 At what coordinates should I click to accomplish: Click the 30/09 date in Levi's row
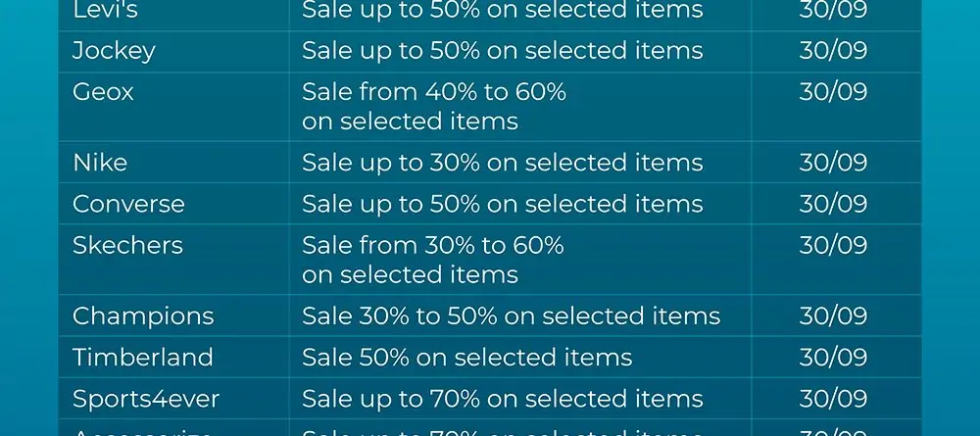tap(833, 10)
